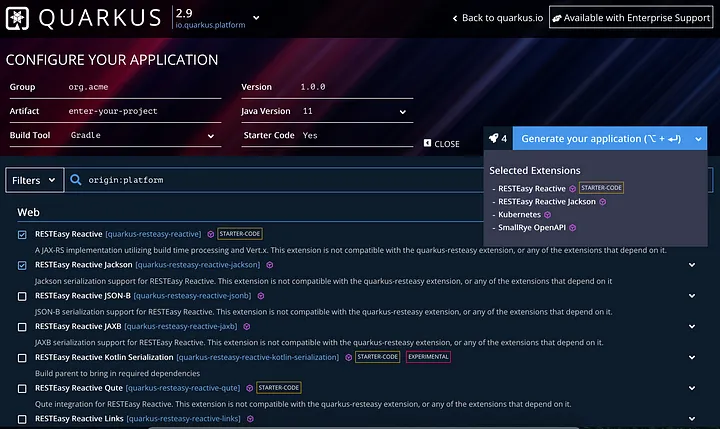720x429 pixels.
Task: Click STARTER-CODE tag in Selected Extensions
Action: click(602, 188)
